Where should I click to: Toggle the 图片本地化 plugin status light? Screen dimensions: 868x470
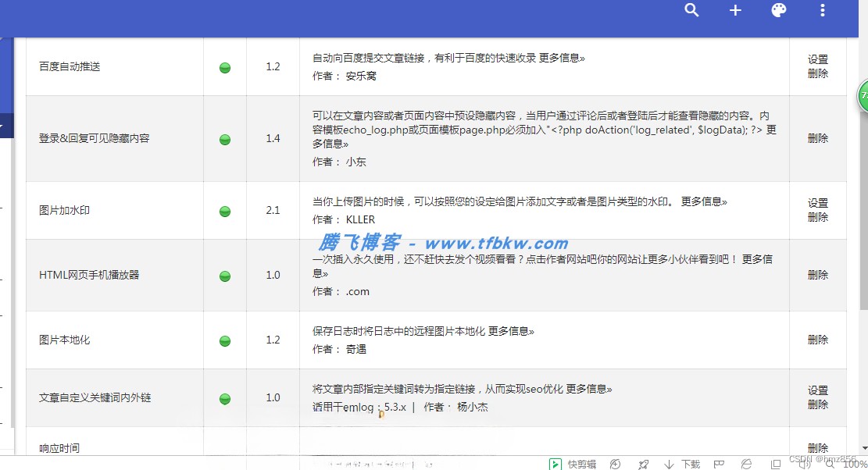(x=224, y=340)
